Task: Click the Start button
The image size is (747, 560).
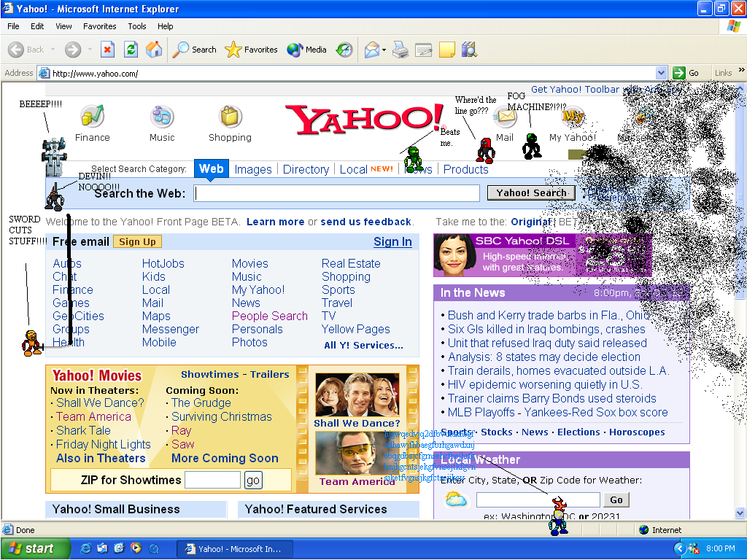Action: tap(34, 548)
